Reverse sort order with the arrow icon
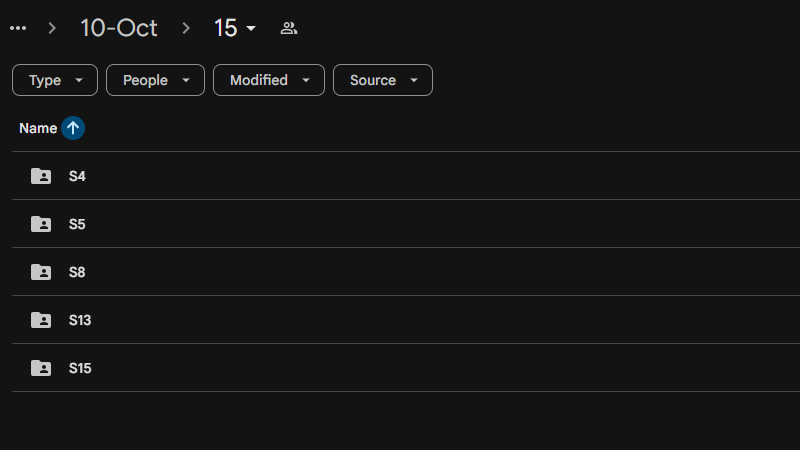The height and width of the screenshot is (450, 800). coord(73,128)
